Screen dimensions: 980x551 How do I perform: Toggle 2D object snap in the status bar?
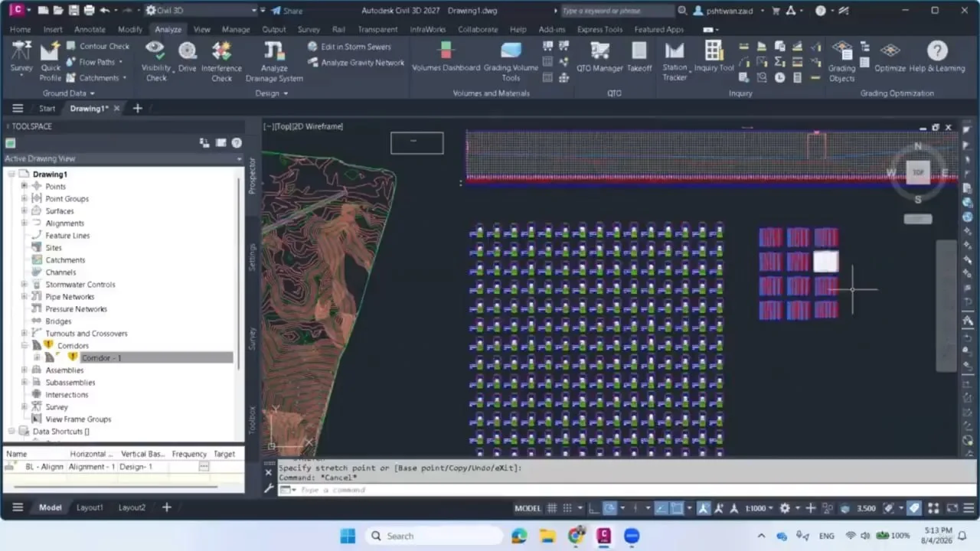coord(678,508)
